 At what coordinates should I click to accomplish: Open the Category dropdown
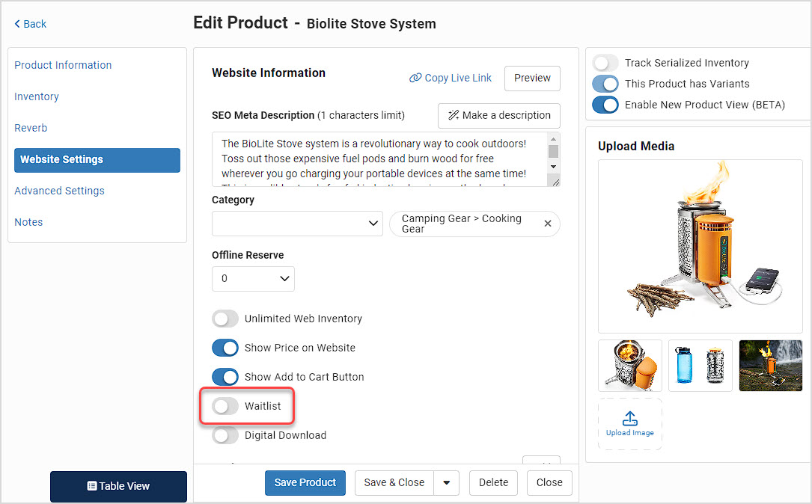pyautogui.click(x=297, y=224)
